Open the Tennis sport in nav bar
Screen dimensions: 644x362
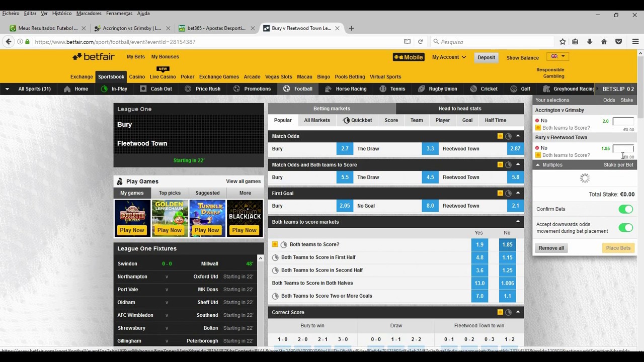pyautogui.click(x=392, y=89)
